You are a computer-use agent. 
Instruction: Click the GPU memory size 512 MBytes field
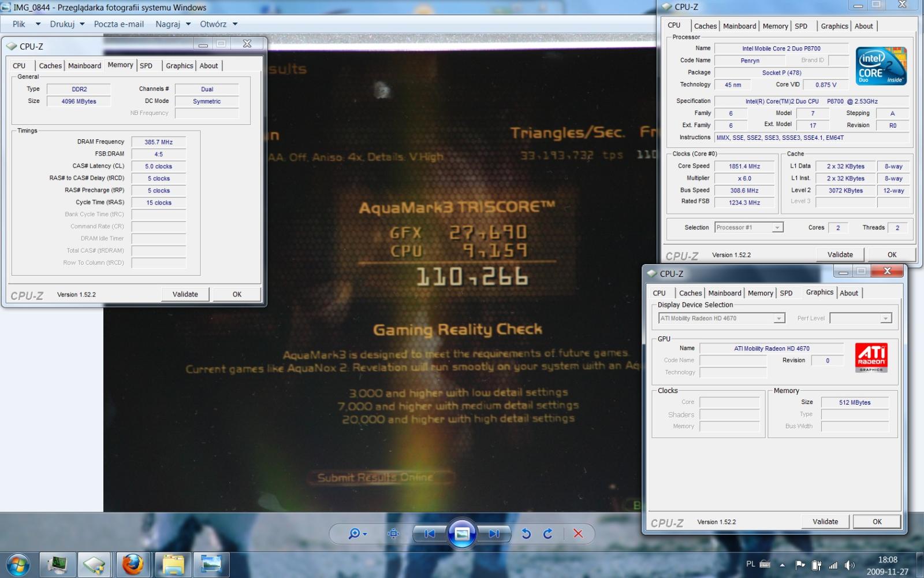(855, 402)
